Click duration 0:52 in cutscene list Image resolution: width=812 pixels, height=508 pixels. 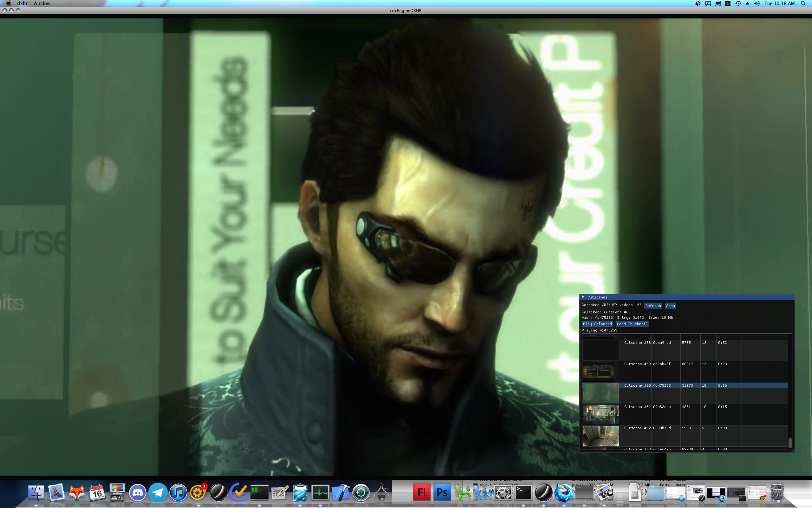click(723, 343)
